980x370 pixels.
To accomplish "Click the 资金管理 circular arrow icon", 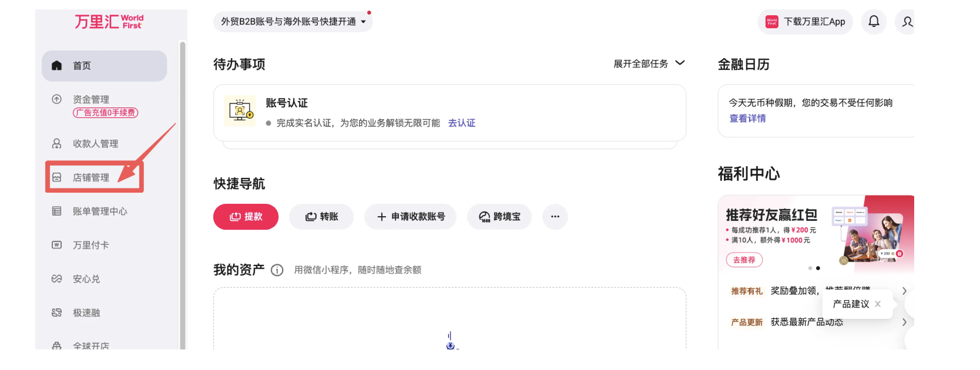I will [x=56, y=99].
